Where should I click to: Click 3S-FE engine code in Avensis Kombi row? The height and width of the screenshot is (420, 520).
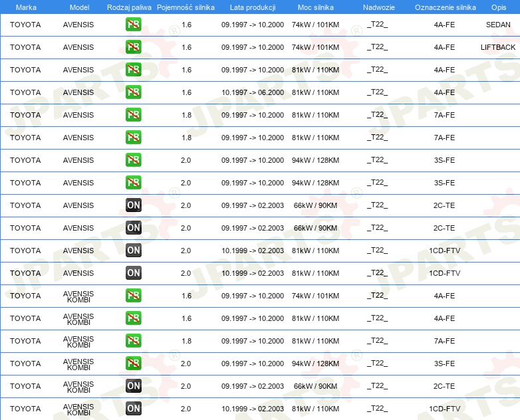coord(444,364)
